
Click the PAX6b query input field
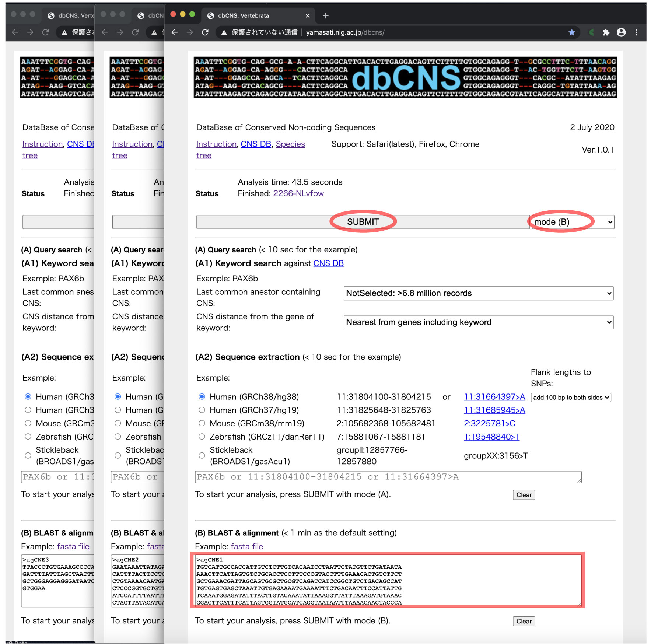coord(388,477)
